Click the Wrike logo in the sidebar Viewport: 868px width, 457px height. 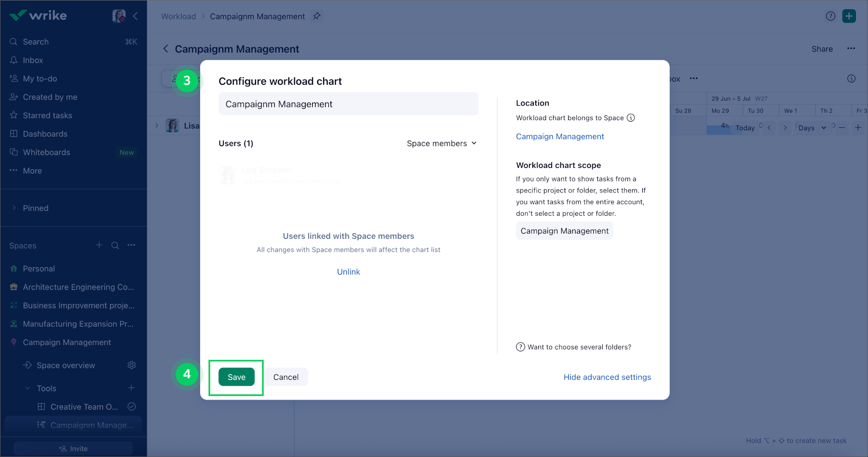38,15
